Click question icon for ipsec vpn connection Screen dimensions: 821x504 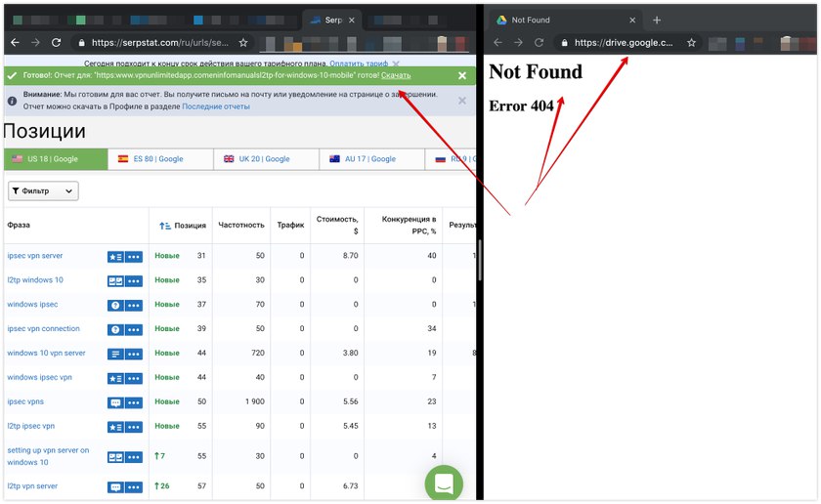(x=115, y=330)
